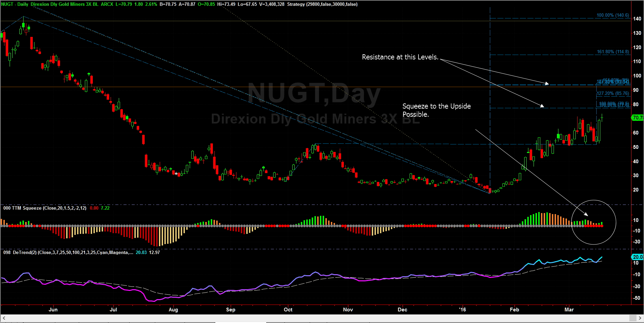The width and height of the screenshot is (644, 323).
Task: Click the arrow head inside the circle
Action: 586,214
